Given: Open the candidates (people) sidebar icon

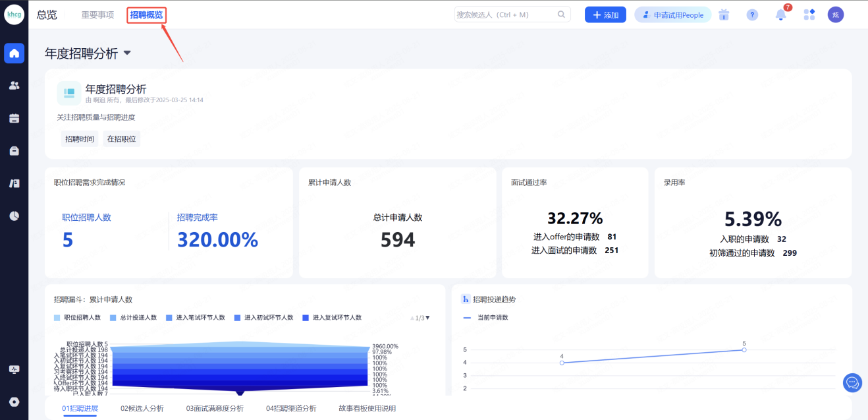Looking at the screenshot, I should tap(14, 86).
